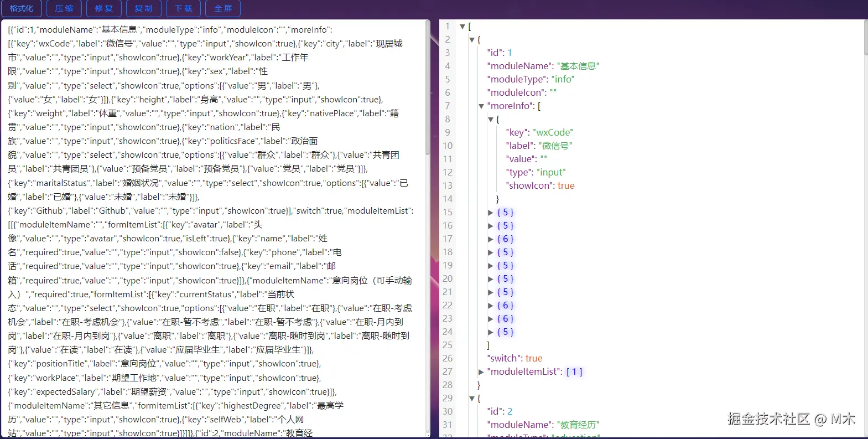Click the true value of "showIcon"
The image size is (868, 439).
coord(566,185)
